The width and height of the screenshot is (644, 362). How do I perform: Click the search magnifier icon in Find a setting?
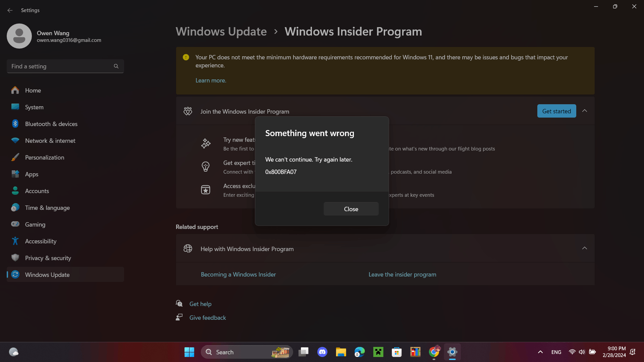(x=116, y=66)
